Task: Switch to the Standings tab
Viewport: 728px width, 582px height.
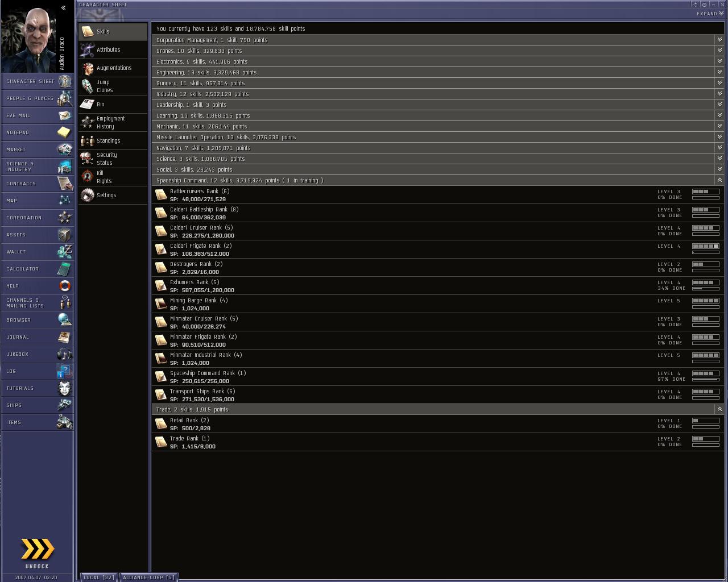Action: 113,140
